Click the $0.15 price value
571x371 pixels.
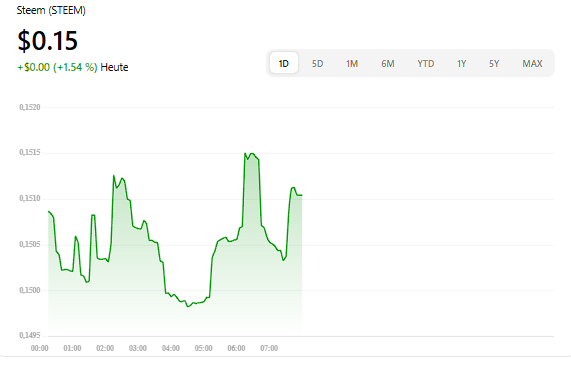pos(48,40)
